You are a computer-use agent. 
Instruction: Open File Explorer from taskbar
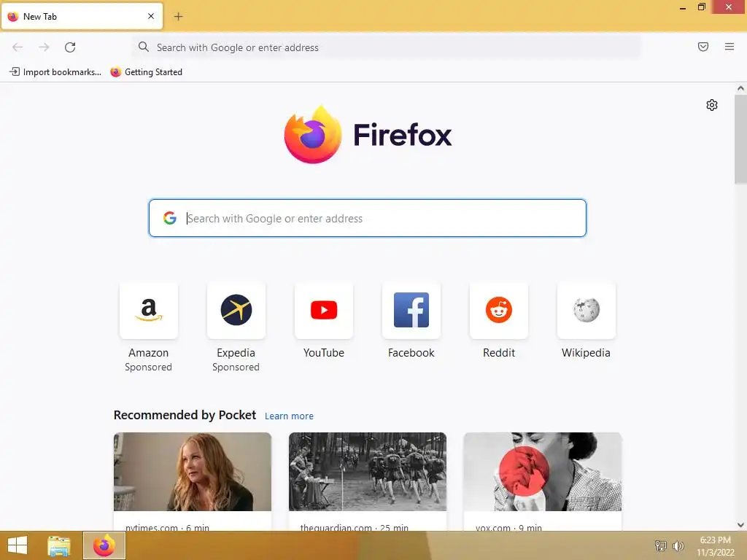click(58, 545)
